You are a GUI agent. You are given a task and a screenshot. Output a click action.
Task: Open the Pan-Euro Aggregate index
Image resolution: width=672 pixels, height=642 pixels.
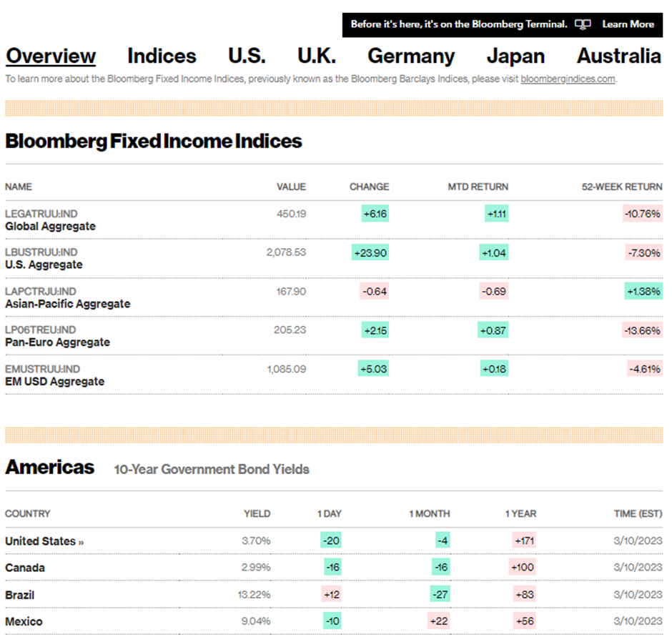click(57, 342)
